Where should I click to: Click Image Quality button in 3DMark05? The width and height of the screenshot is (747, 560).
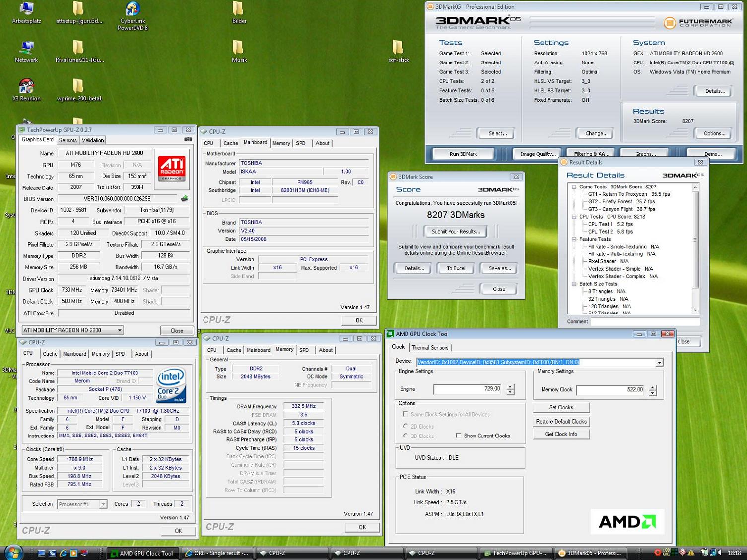pyautogui.click(x=538, y=154)
